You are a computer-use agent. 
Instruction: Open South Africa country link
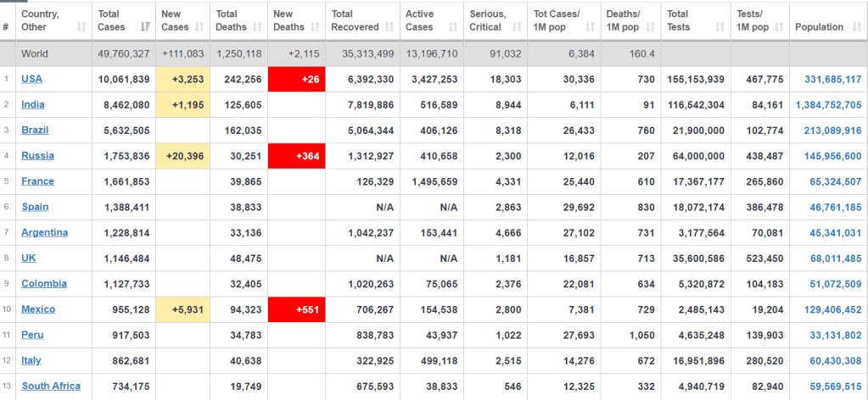(51, 386)
